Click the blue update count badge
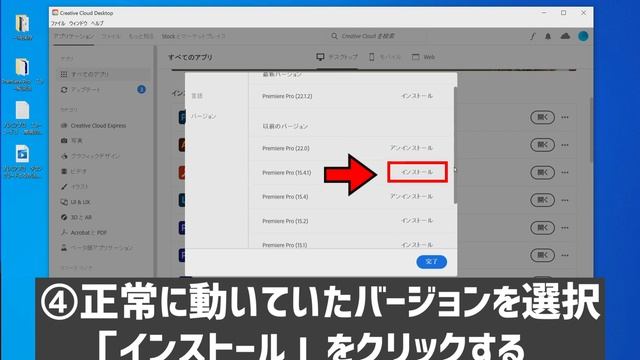 [141, 89]
